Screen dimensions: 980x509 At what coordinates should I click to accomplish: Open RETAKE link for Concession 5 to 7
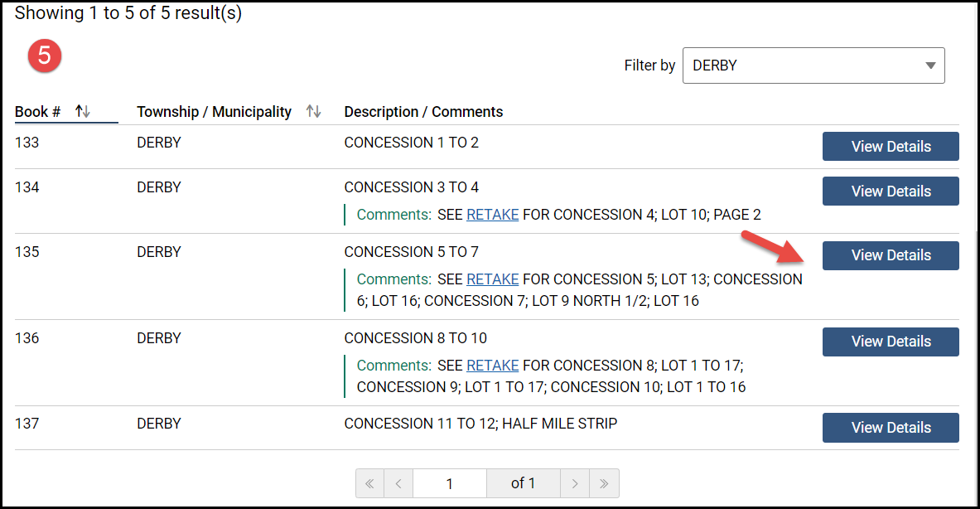492,279
